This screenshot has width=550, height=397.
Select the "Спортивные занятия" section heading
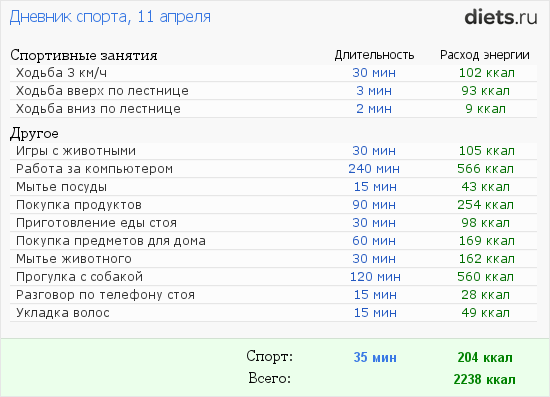coord(84,55)
